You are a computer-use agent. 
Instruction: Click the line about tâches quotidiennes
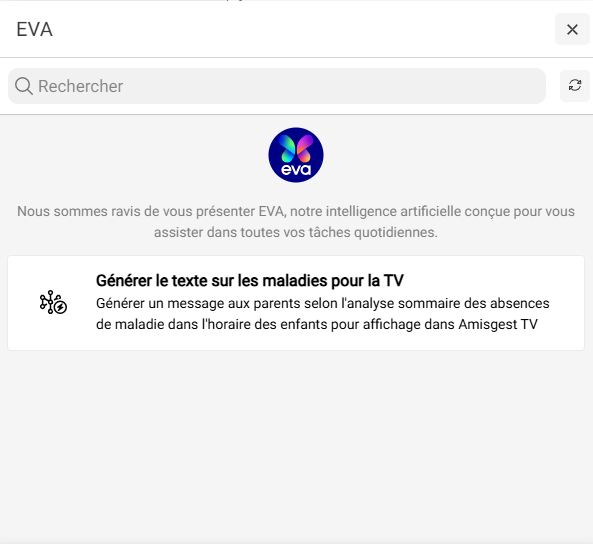pos(296,232)
